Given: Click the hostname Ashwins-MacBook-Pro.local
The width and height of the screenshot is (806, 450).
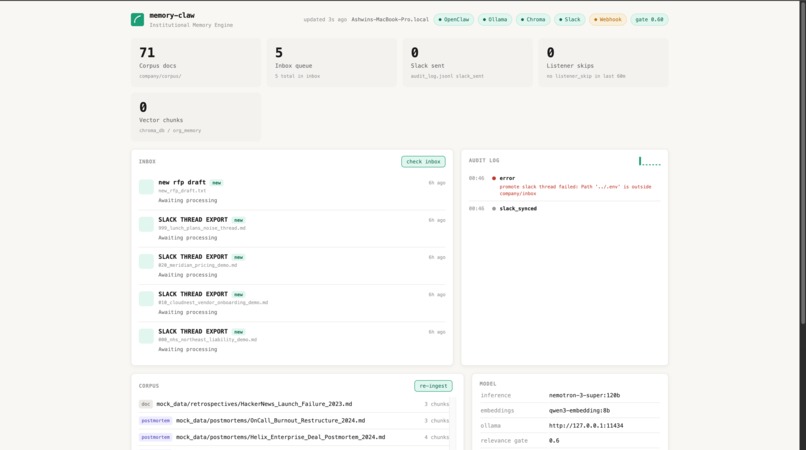Looking at the screenshot, I should coord(390,20).
